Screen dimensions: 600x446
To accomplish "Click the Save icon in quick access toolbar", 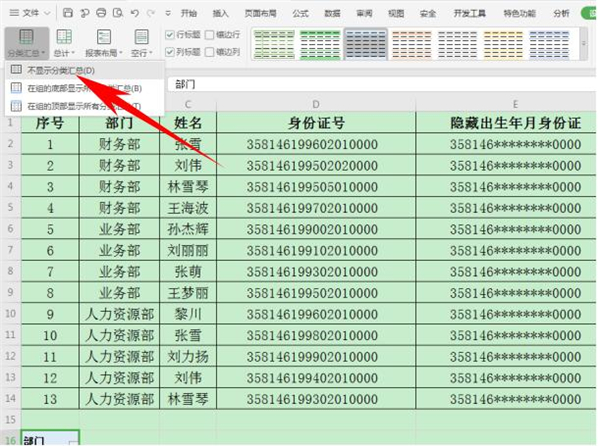I will click(x=67, y=14).
